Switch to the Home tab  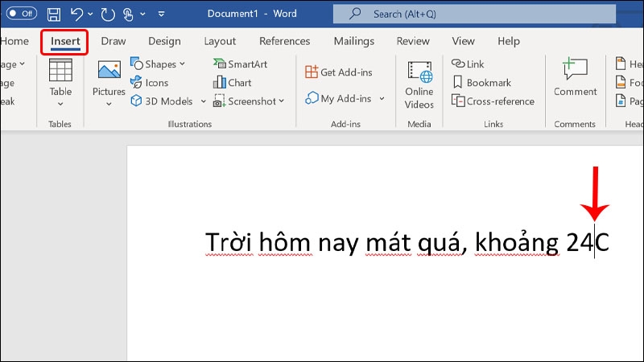pyautogui.click(x=14, y=41)
